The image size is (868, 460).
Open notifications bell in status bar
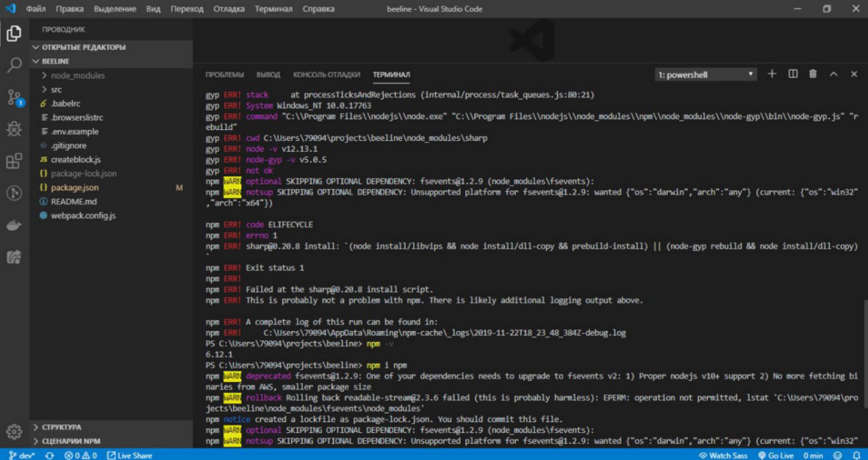857,455
